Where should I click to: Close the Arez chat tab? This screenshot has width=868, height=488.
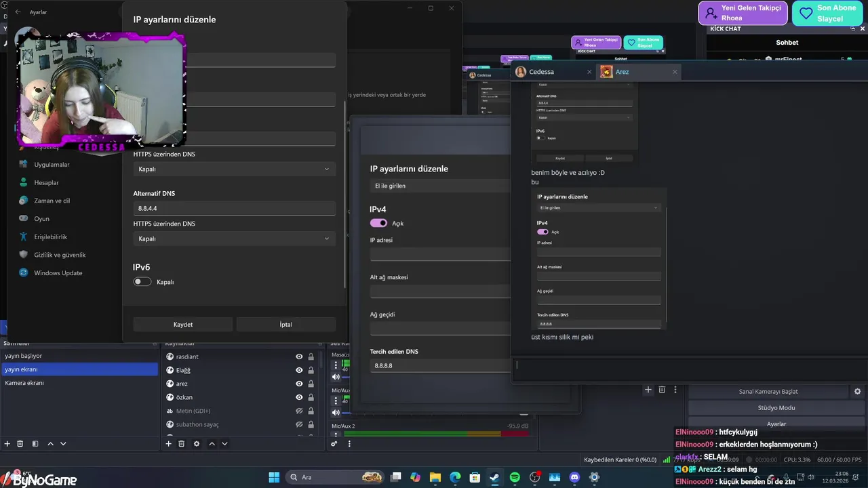point(675,72)
